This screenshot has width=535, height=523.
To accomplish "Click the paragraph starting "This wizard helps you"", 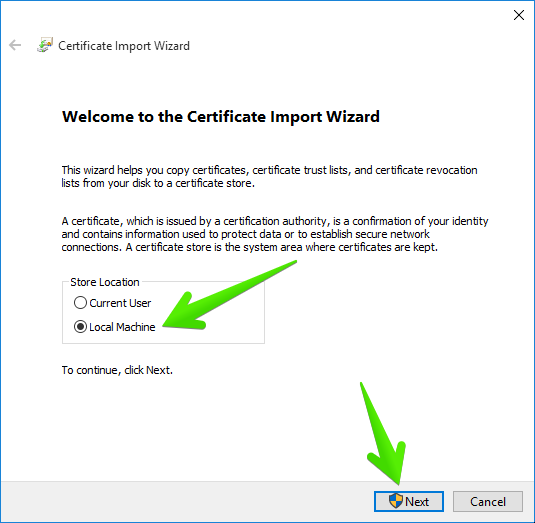I will click(x=269, y=176).
